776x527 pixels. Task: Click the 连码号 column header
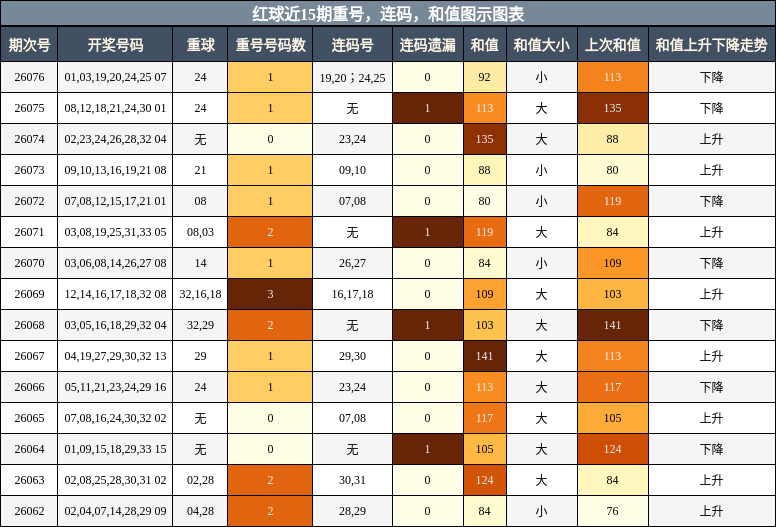point(352,45)
